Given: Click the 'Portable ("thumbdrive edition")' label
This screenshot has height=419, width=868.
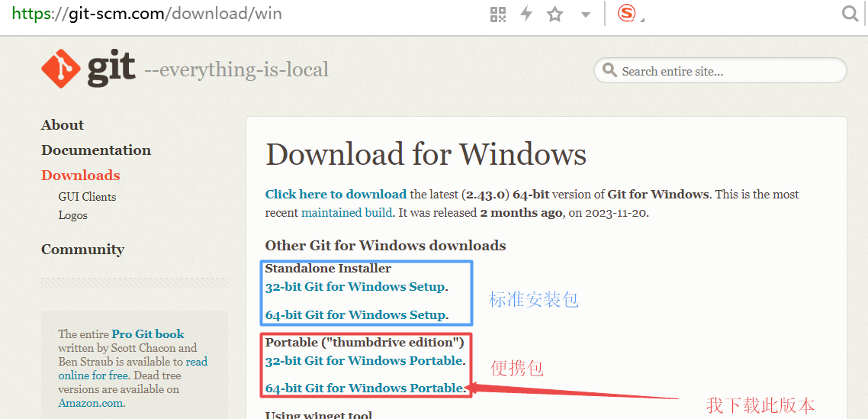Looking at the screenshot, I should (x=365, y=343).
